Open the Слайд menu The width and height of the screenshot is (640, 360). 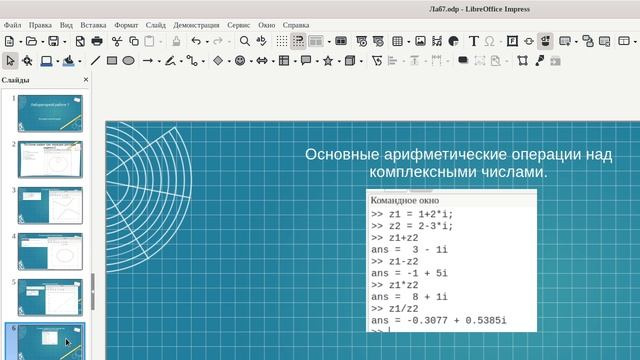click(156, 25)
